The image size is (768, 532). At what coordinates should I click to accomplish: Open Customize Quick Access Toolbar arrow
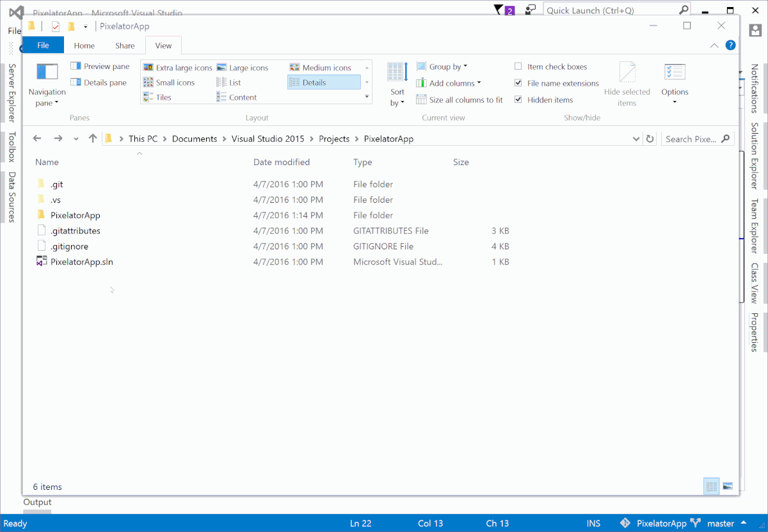tap(85, 27)
